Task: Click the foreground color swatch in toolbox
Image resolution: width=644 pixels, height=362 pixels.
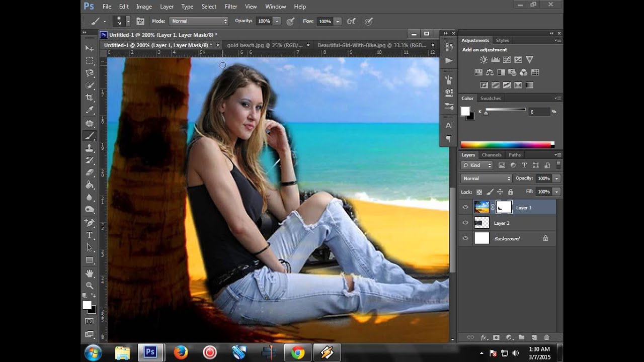Action: tap(87, 305)
